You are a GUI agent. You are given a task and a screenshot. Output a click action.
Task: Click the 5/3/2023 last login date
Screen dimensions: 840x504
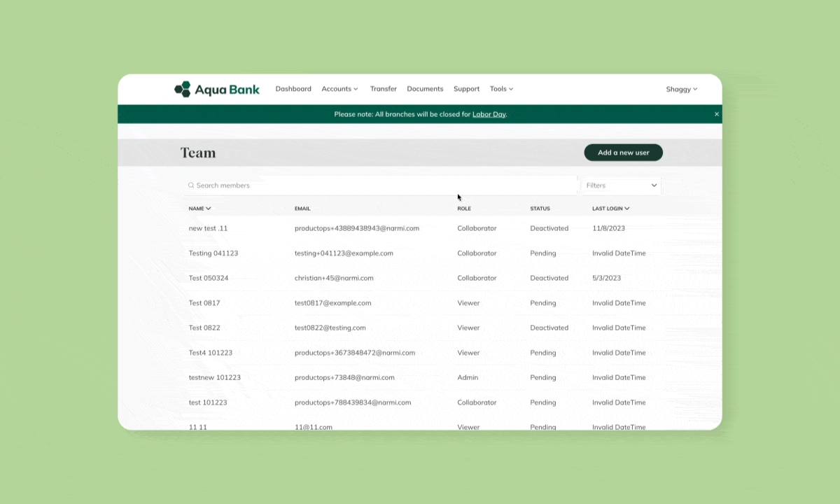click(606, 278)
